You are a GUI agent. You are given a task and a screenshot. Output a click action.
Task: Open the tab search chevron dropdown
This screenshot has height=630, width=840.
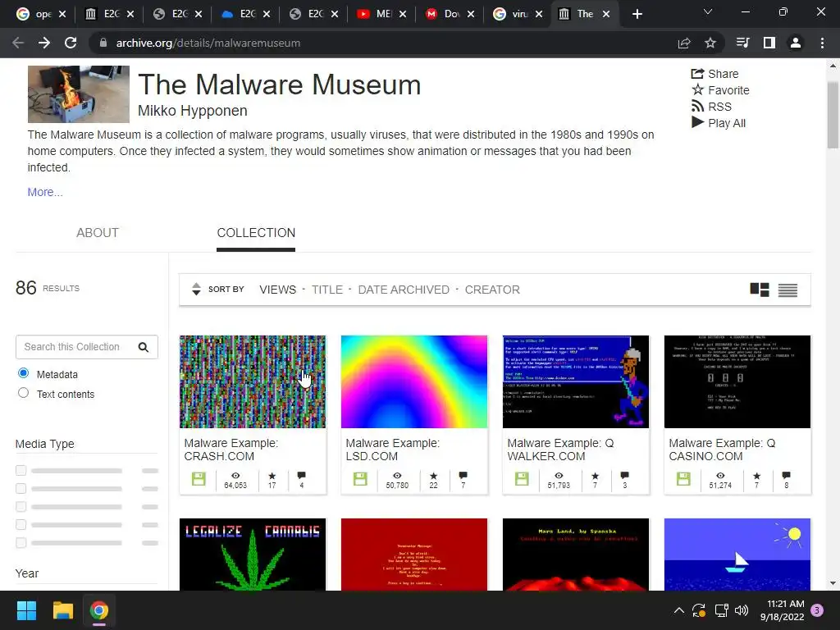[x=708, y=11]
